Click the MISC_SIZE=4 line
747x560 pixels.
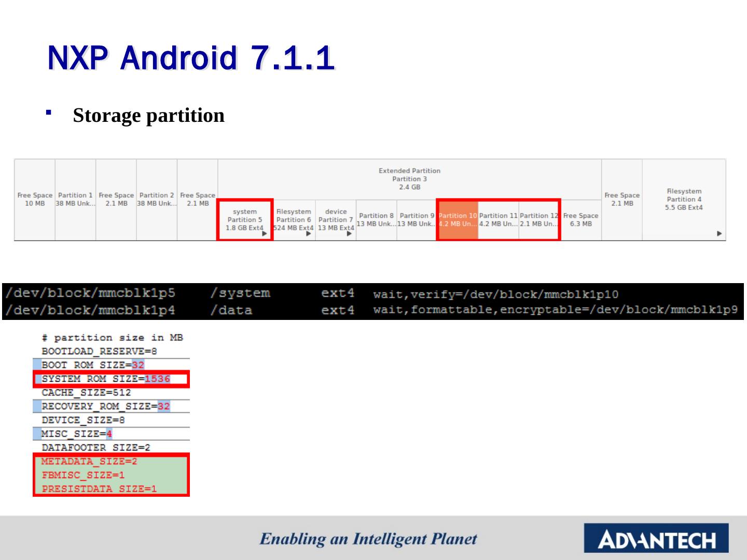point(77,433)
